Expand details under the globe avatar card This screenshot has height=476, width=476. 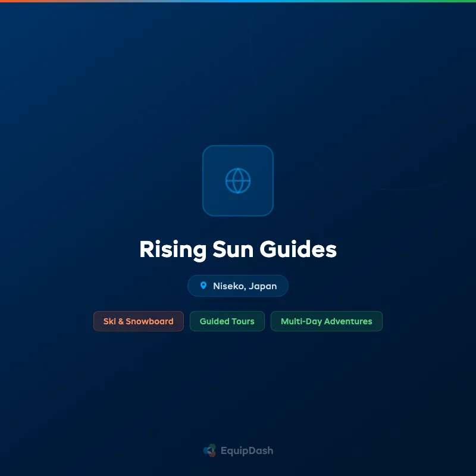pyautogui.click(x=238, y=180)
